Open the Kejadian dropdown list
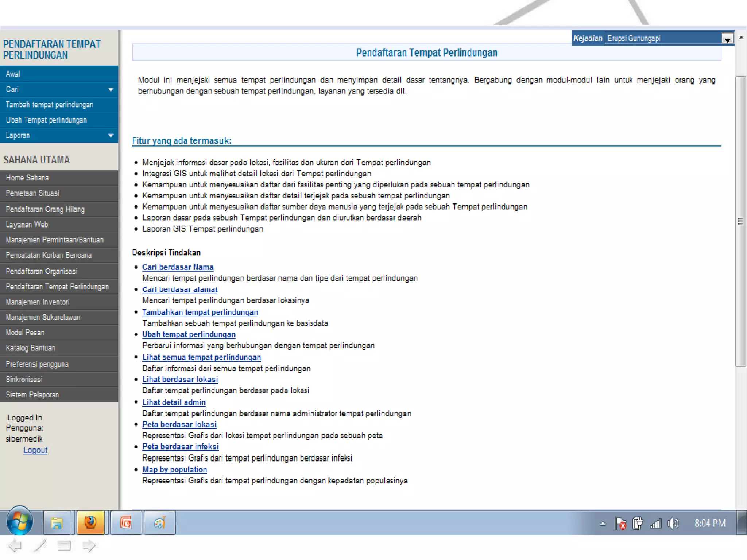Viewport: 747px width, 560px height. (x=727, y=39)
